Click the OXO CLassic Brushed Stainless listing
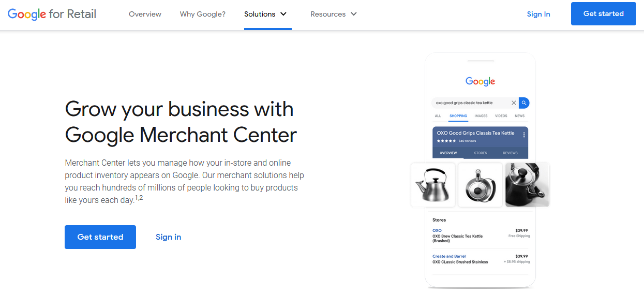This screenshot has height=307, width=644. 460,262
